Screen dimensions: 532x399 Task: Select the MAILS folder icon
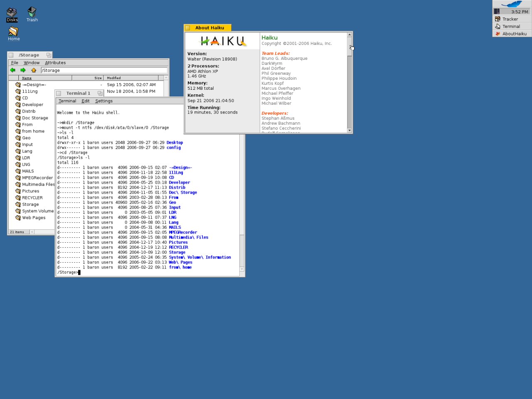[18, 171]
